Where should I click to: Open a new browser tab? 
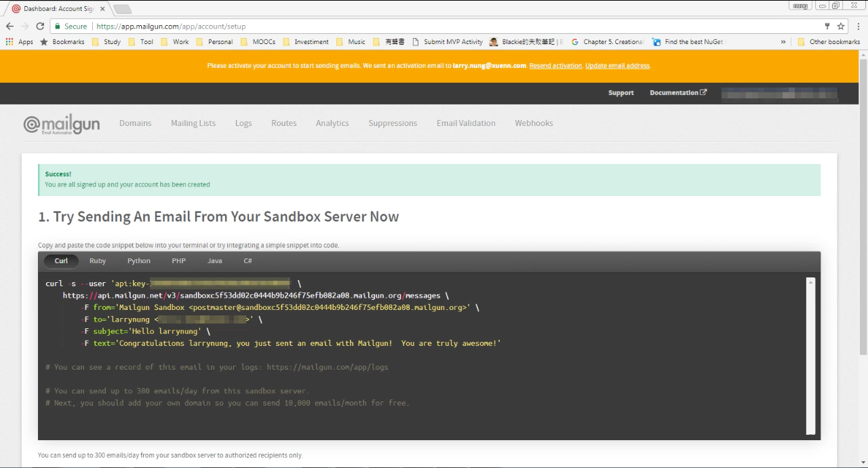coord(123,9)
